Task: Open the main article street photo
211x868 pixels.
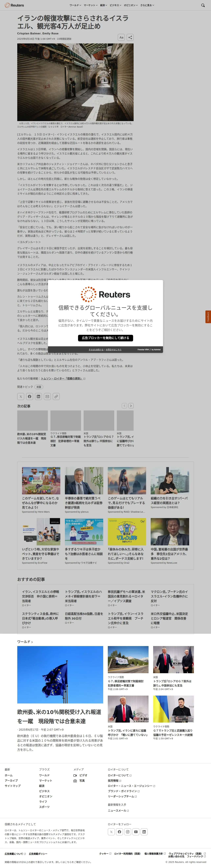Action: 75,82
